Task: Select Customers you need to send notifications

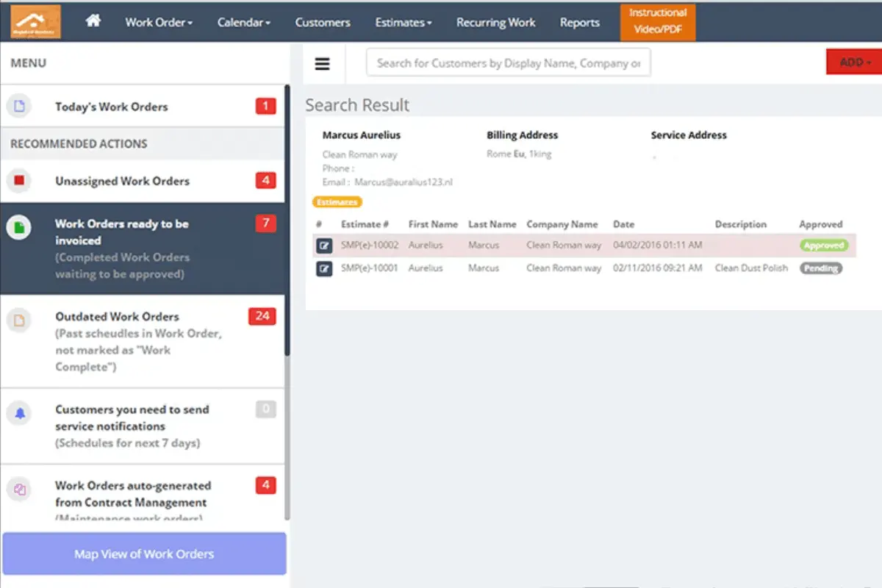Action: point(143,426)
